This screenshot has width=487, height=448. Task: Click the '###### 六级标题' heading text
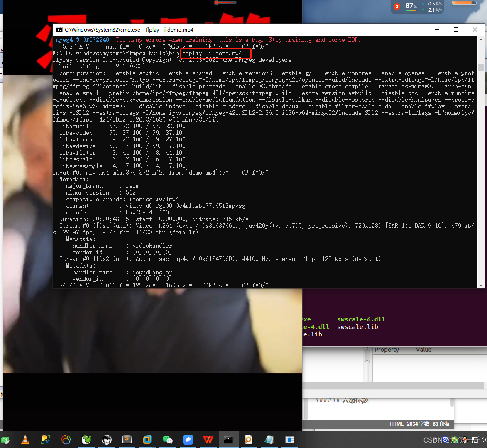click(342, 401)
